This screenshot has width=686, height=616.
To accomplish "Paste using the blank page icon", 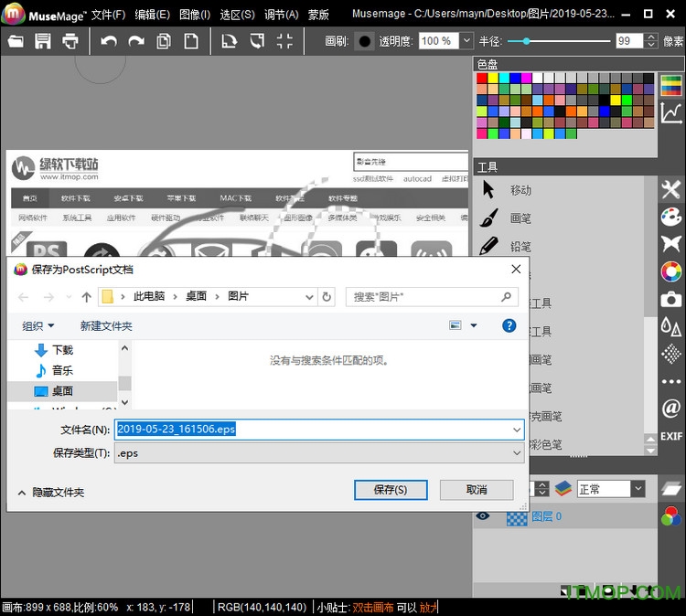I will (191, 41).
